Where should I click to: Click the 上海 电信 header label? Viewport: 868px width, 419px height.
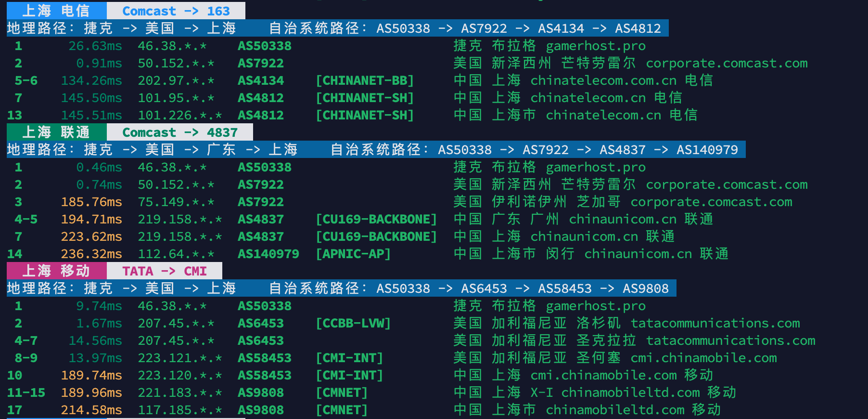click(x=56, y=11)
